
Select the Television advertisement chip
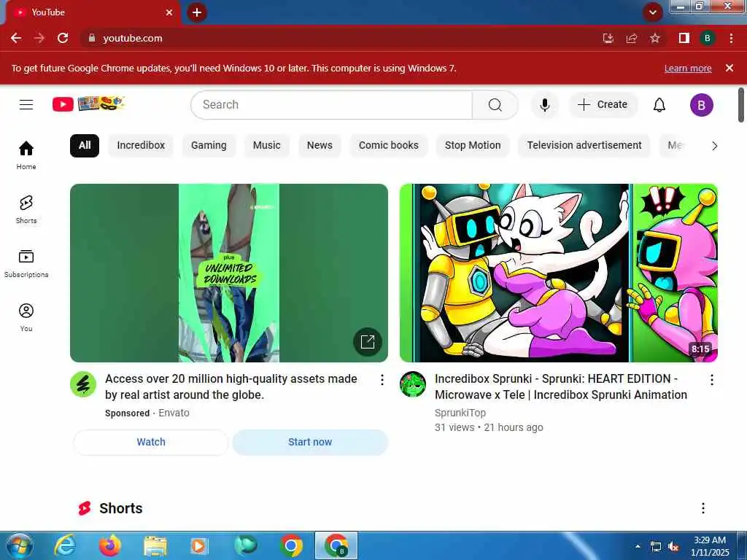tap(584, 145)
